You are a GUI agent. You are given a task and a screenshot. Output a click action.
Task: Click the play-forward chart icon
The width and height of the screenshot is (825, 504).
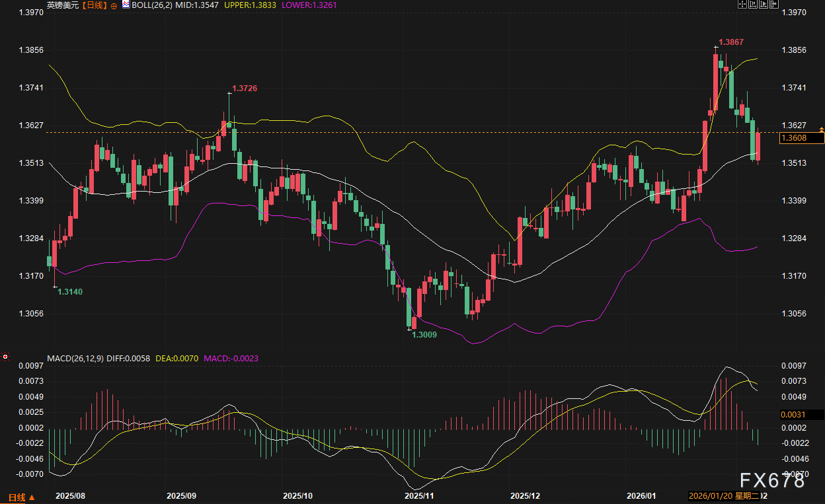(764, 4)
